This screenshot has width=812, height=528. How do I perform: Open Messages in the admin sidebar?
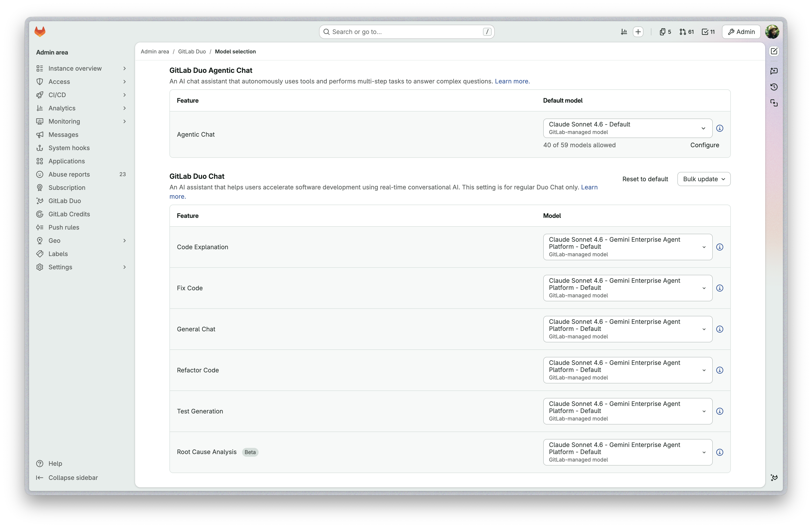(82, 134)
